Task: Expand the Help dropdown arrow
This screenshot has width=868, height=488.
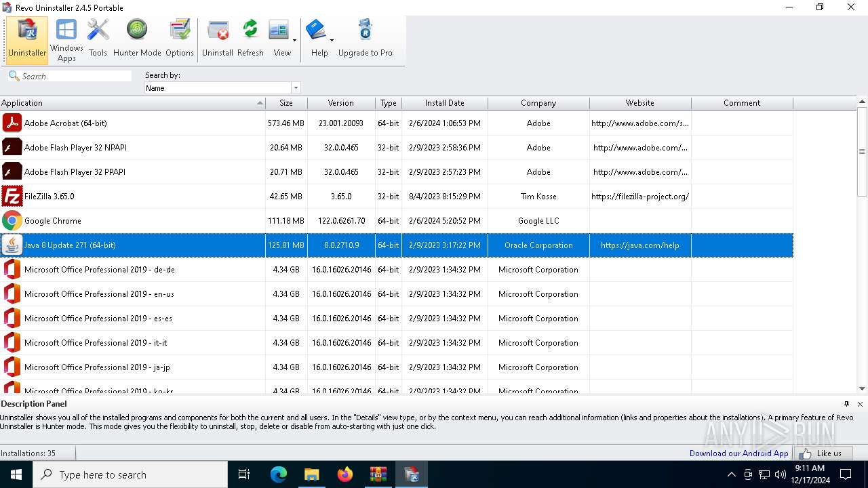Action: click(332, 41)
